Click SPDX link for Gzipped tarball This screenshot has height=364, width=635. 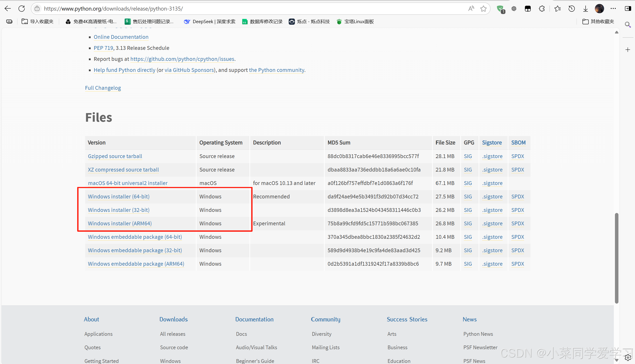pyautogui.click(x=517, y=156)
